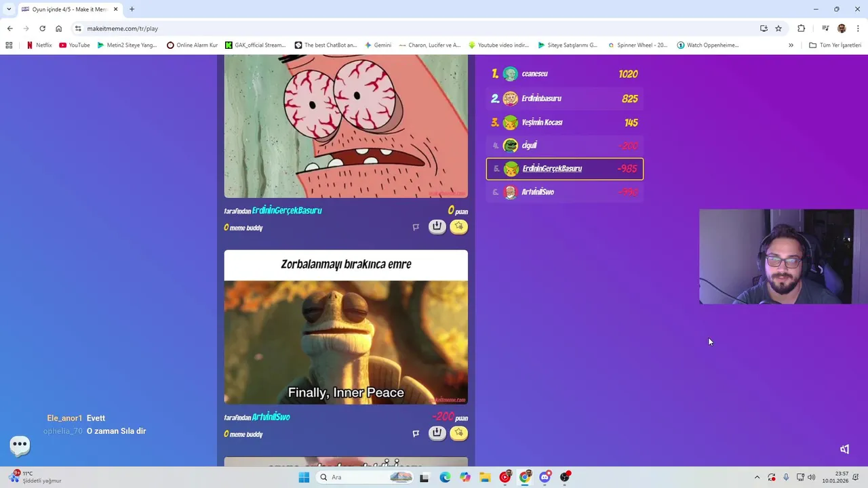Open Online Alarm Kur bookmark
Viewport: 868px width, 488px height.
(x=192, y=45)
